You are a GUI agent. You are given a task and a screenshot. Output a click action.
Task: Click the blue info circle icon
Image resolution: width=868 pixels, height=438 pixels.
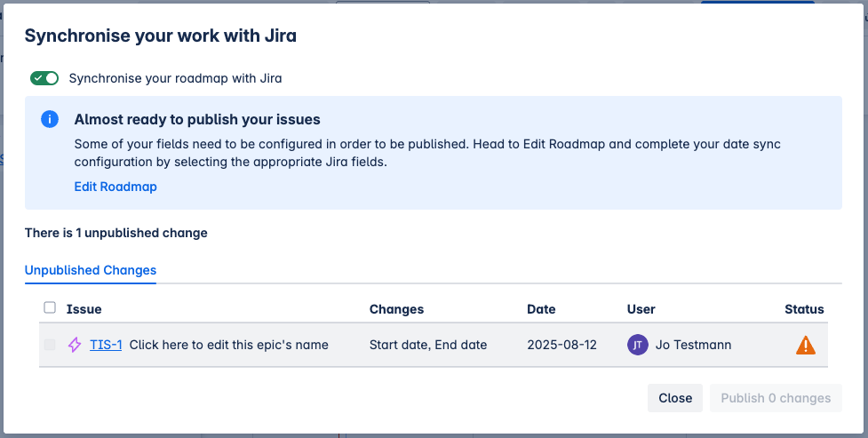(x=50, y=119)
